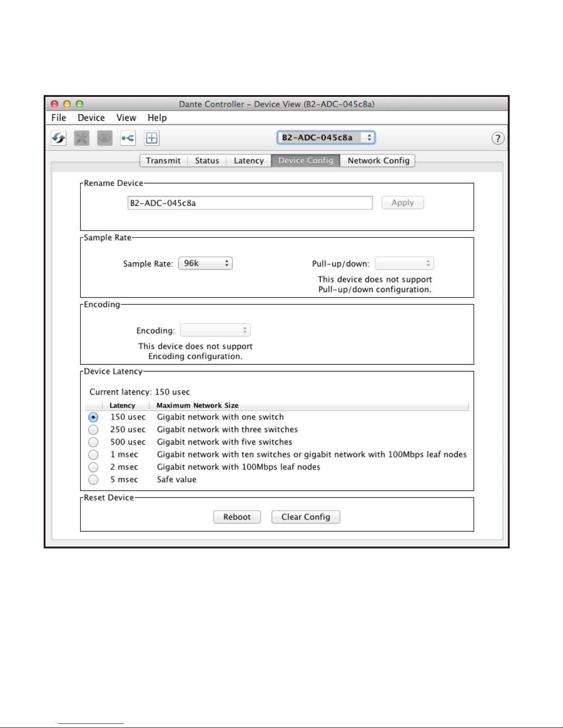Click the Clear Config button
This screenshot has width=563, height=728.
tap(306, 517)
